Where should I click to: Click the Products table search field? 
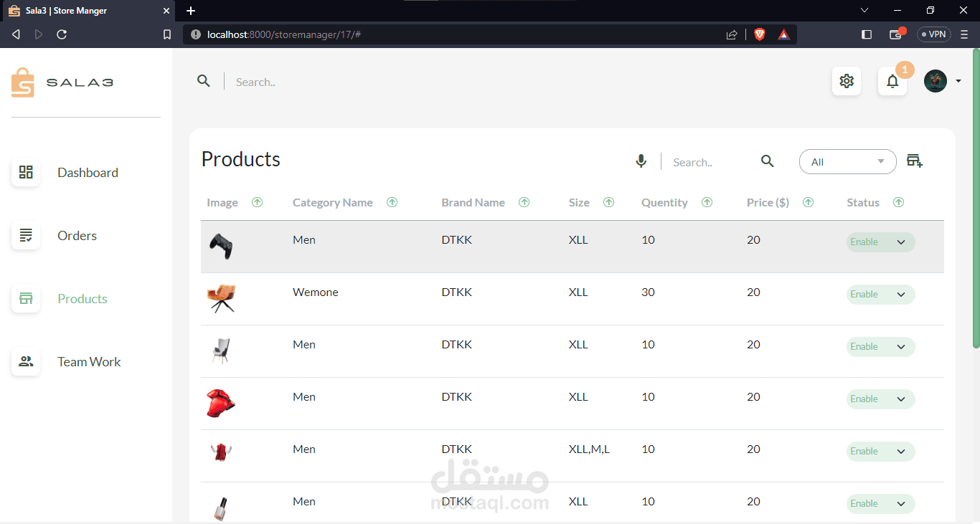(710, 163)
